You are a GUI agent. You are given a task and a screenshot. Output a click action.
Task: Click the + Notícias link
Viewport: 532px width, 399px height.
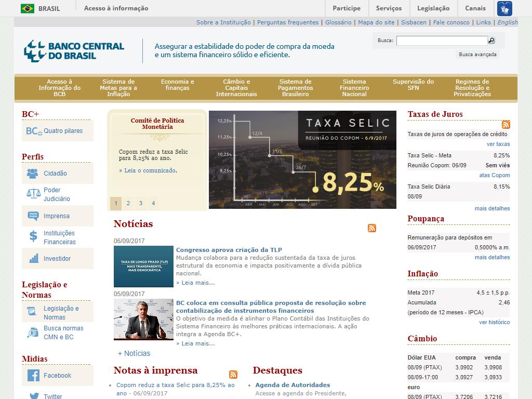134,353
